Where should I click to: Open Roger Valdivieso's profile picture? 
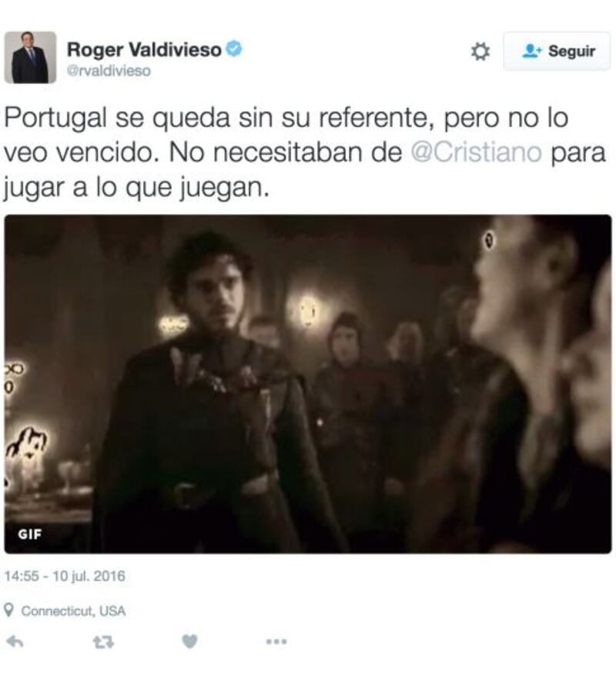tap(30, 57)
